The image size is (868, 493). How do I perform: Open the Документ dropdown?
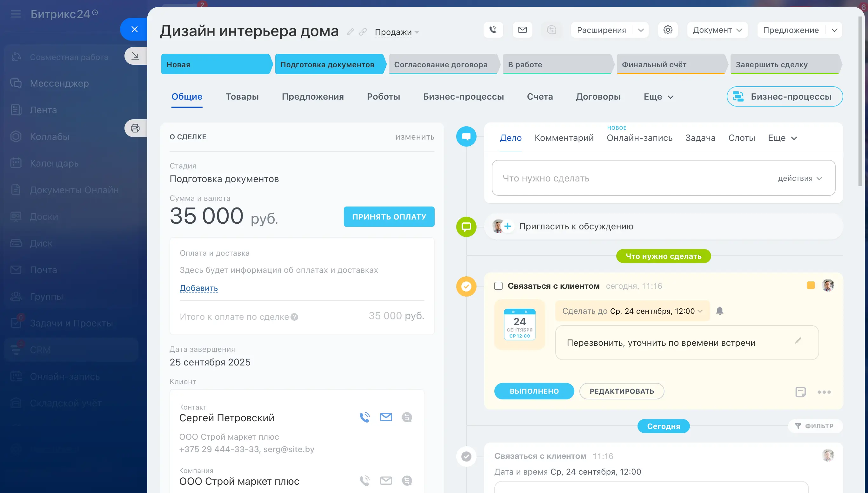[717, 30]
